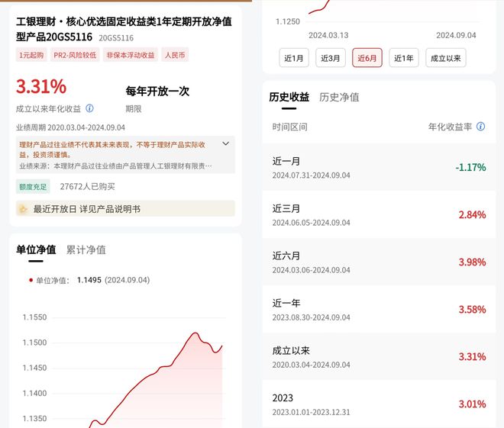
Task: Click the star icon before 最近开放日
Action: 23,209
